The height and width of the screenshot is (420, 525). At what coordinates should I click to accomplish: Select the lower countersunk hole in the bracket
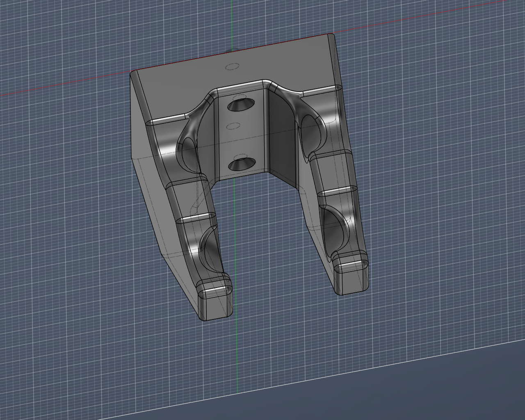pyautogui.click(x=242, y=164)
